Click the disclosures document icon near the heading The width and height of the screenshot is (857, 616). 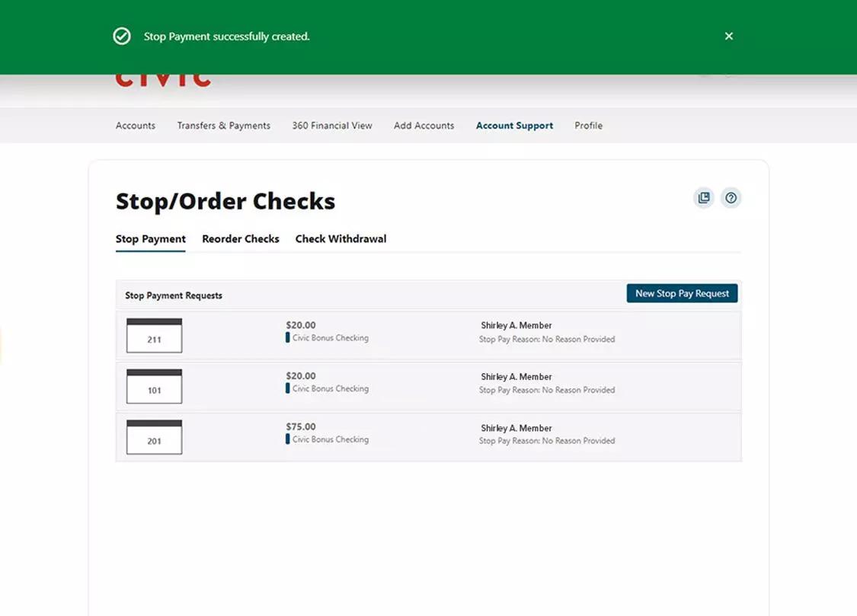(x=703, y=197)
